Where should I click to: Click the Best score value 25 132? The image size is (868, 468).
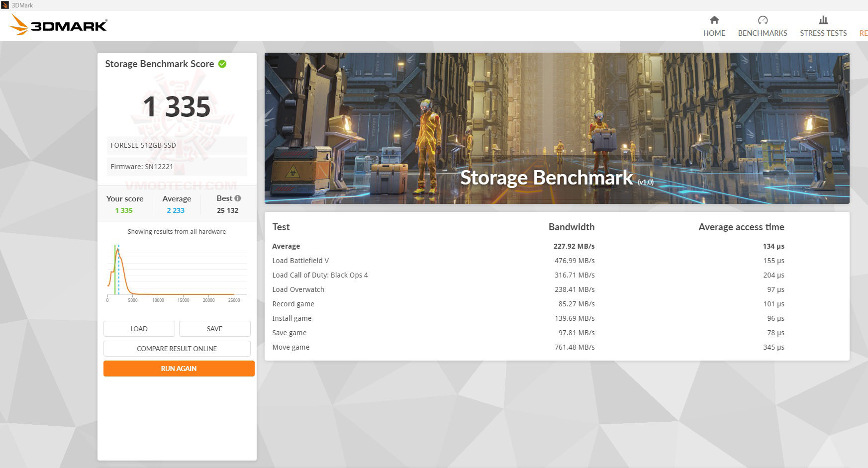[228, 210]
